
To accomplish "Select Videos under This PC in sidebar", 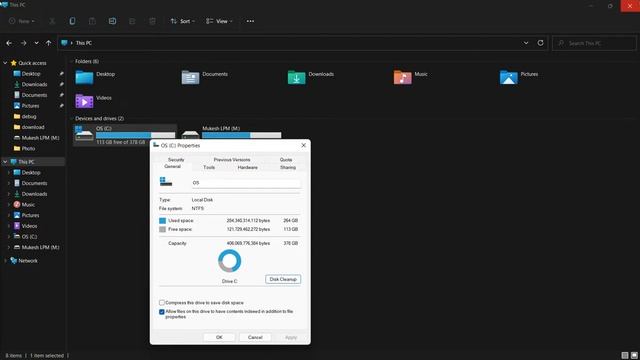I will [x=29, y=226].
